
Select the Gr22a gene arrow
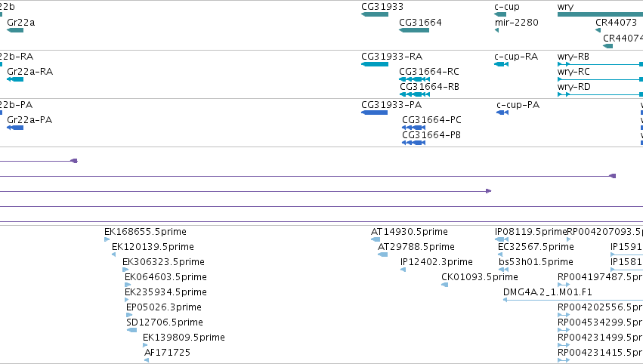15,30
